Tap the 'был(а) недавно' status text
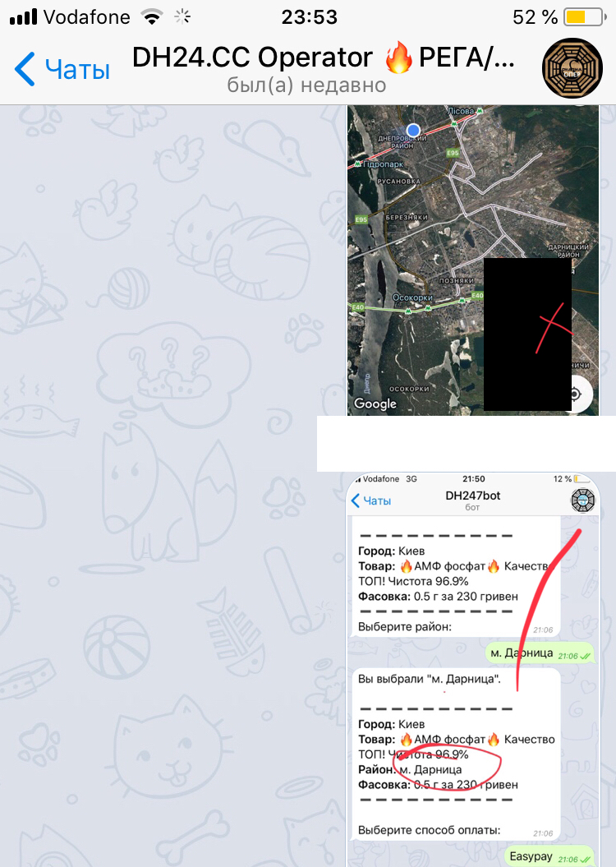 tap(306, 85)
